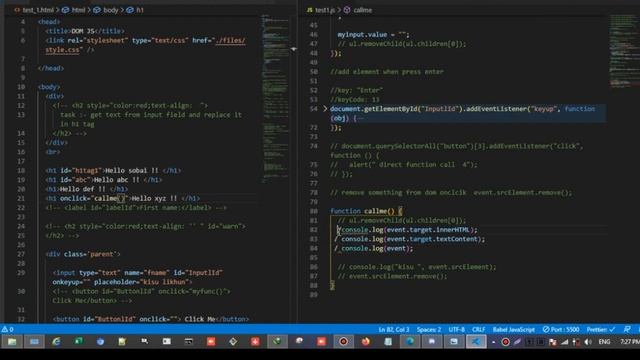Click the 'function callme()' declaration
The width and height of the screenshot is (640, 360).
coord(362,211)
